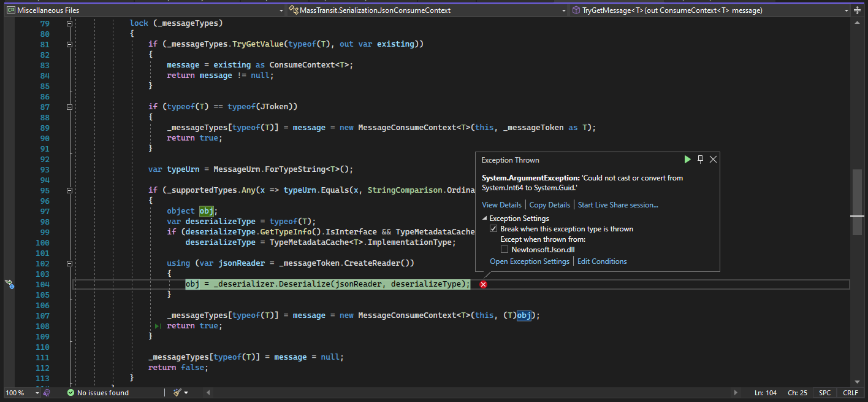Image resolution: width=868 pixels, height=402 pixels.
Task: Open the Edit Conditions link
Action: 602,261
